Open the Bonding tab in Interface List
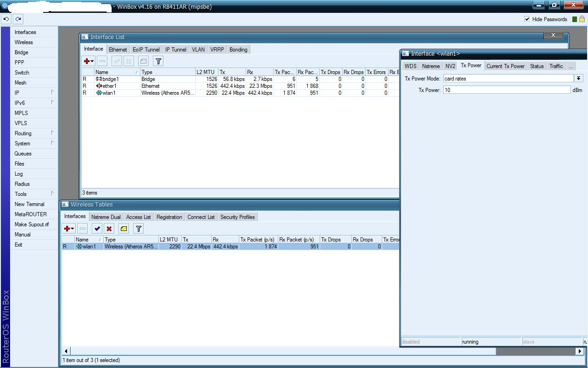The height and width of the screenshot is (368, 588). (238, 50)
